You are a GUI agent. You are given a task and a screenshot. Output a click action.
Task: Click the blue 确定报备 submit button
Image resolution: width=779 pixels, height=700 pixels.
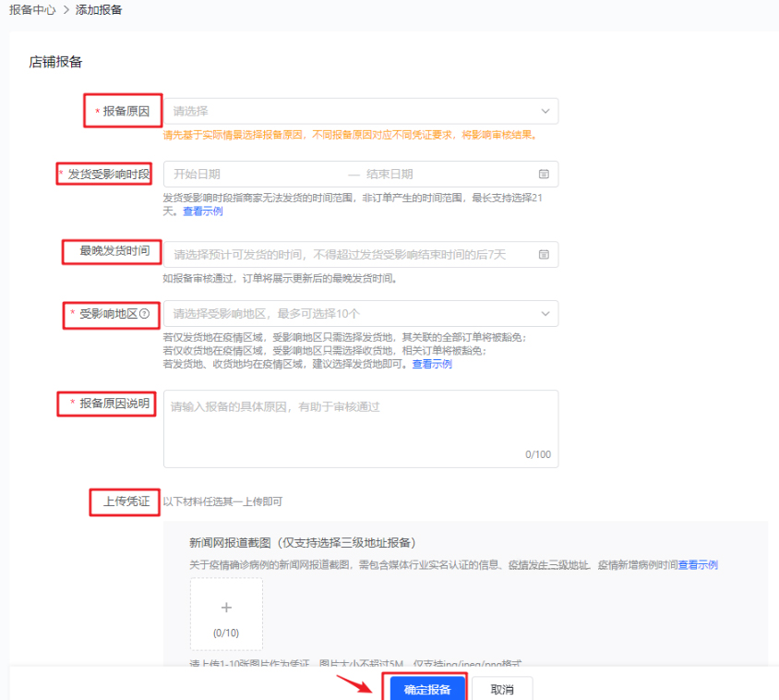[x=426, y=688]
